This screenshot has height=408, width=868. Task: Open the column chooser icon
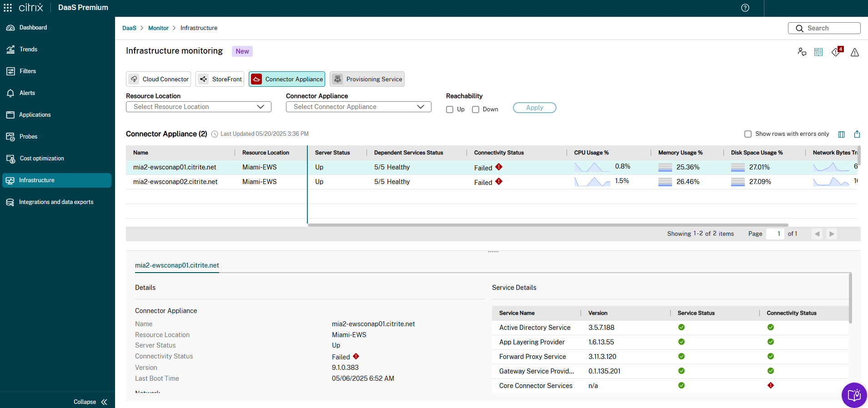point(841,134)
